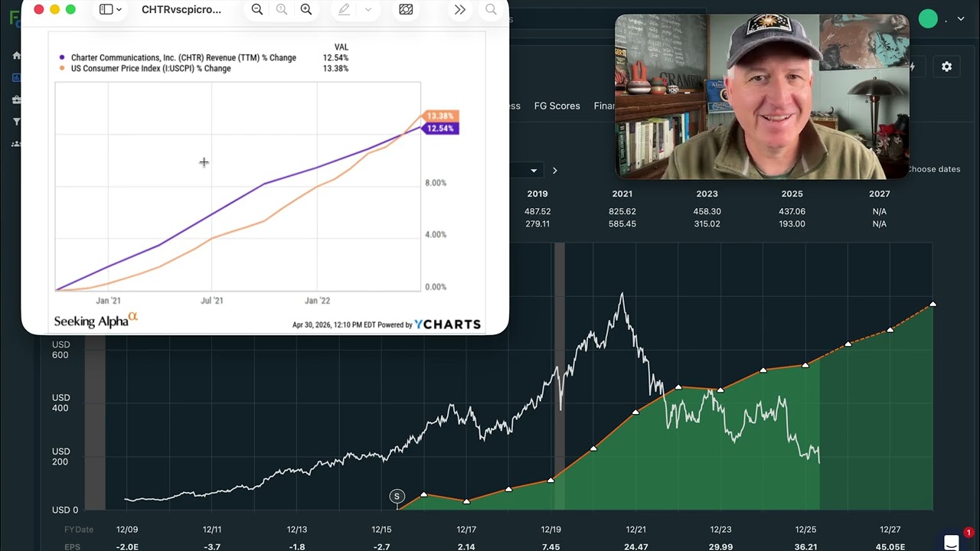Click the Seeking Alpha logo
This screenshot has width=980, height=551.
point(96,320)
